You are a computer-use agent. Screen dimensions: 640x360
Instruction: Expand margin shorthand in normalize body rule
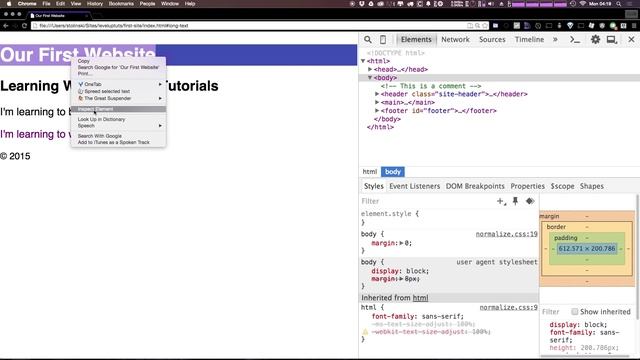401,243
